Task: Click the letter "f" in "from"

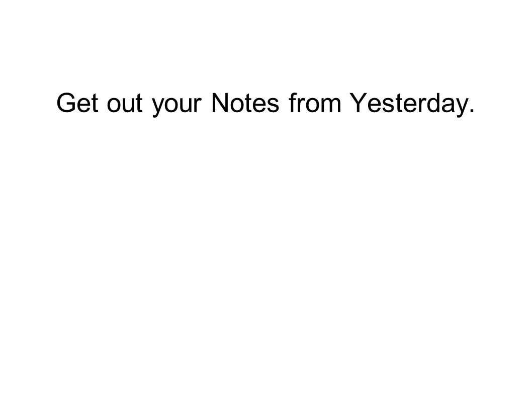Action: [x=293, y=102]
